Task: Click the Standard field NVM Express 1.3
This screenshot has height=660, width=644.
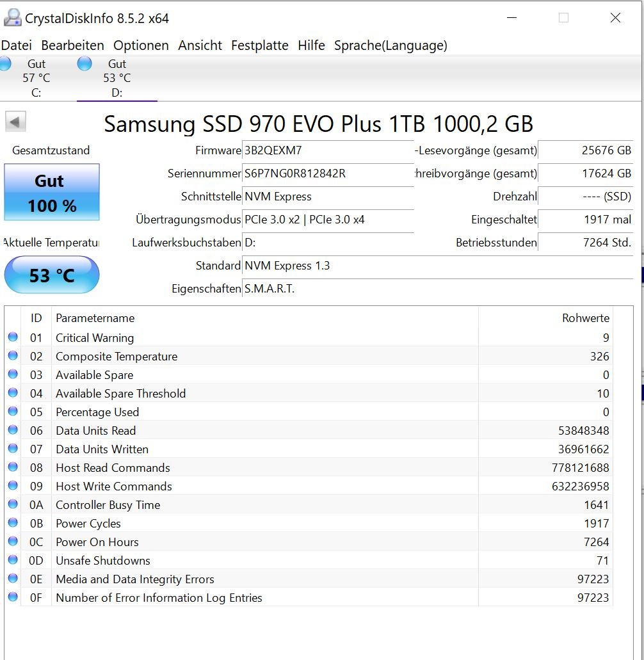Action: (438, 266)
